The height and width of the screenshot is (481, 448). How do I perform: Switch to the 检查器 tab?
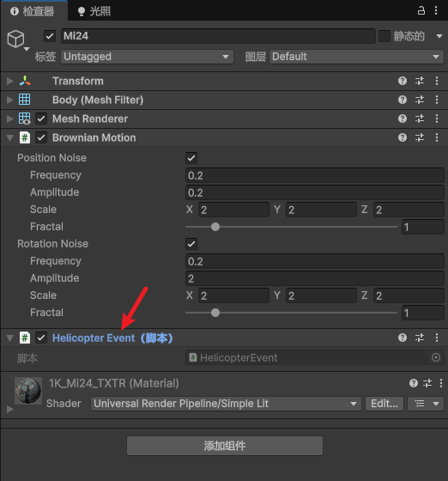point(33,11)
